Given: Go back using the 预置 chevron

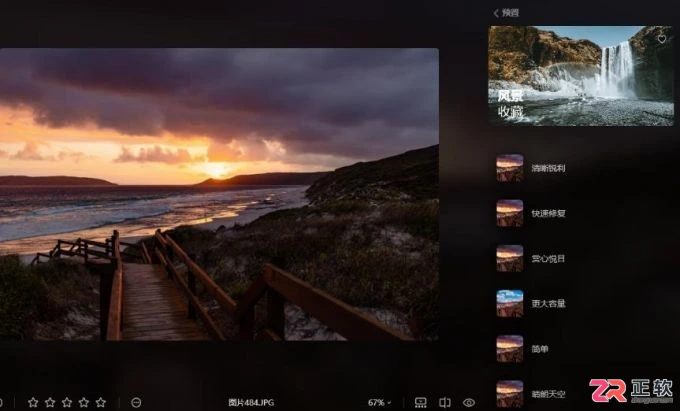Looking at the screenshot, I should (x=497, y=13).
